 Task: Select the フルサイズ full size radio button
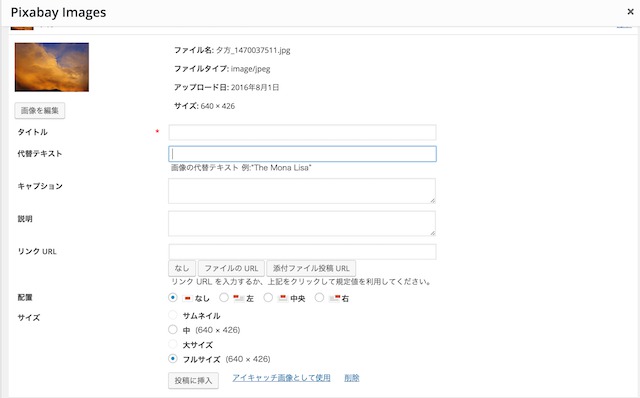click(173, 359)
